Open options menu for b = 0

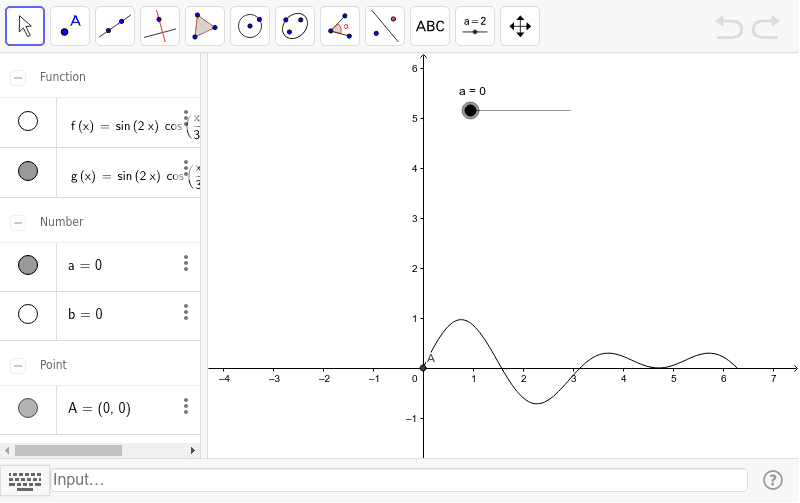186,312
